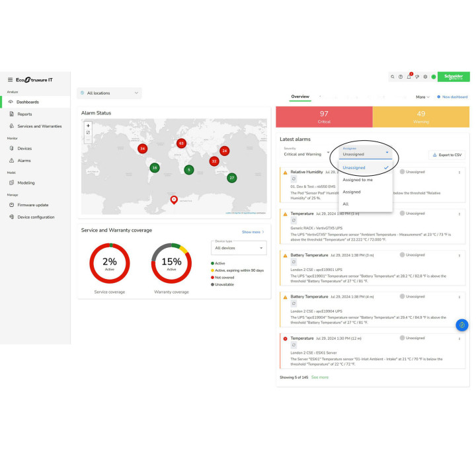Open Devices in the sidebar
Screen dimensions: 476x476
35,149
